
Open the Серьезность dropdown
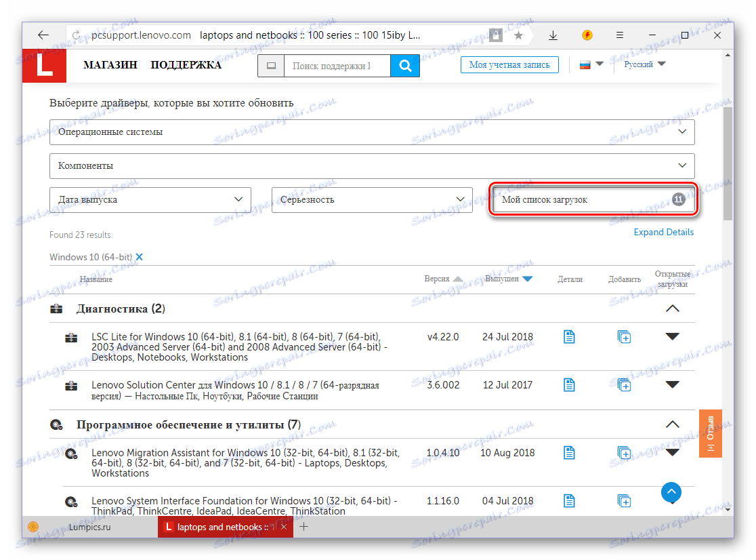coord(372,199)
